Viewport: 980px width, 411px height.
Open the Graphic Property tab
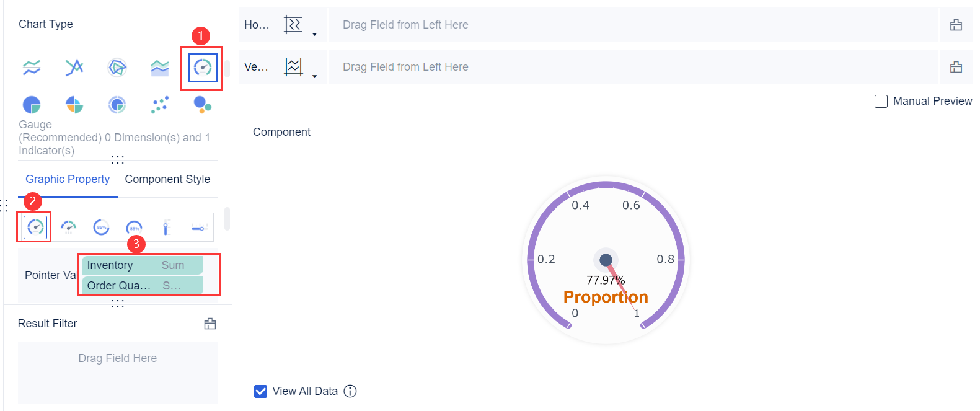[x=67, y=179]
